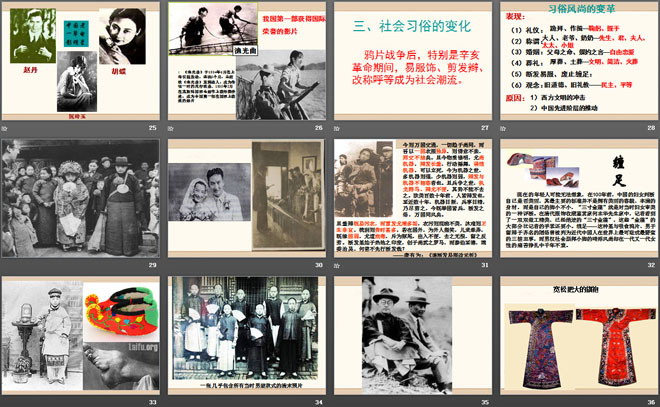Click slide number label 27
The image size is (660, 407).
click(485, 128)
